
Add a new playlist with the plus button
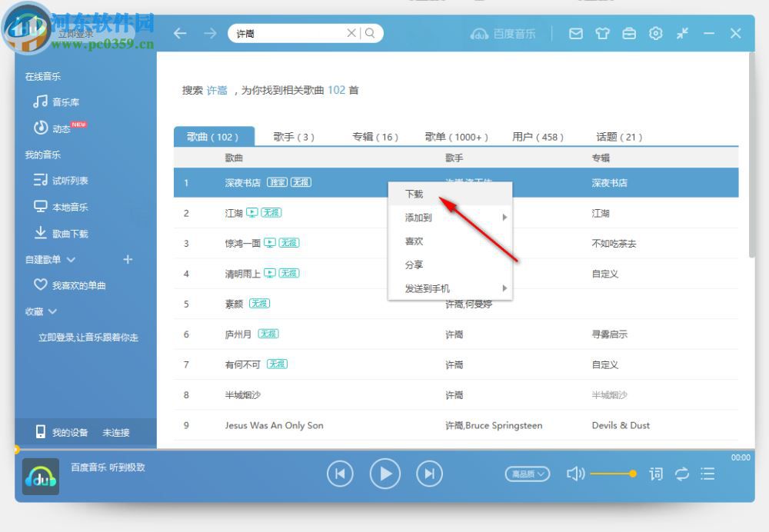pos(128,260)
